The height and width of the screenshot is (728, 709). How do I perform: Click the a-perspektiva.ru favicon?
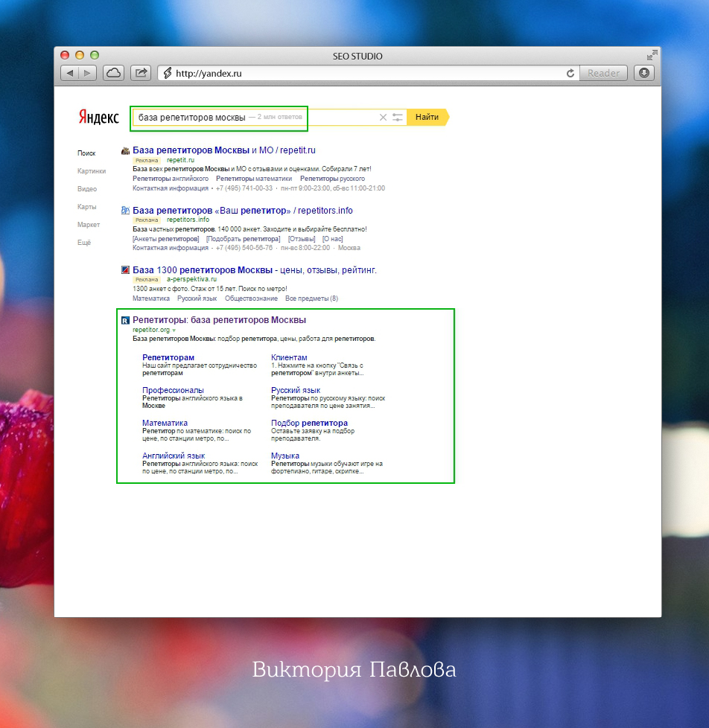coord(125,269)
